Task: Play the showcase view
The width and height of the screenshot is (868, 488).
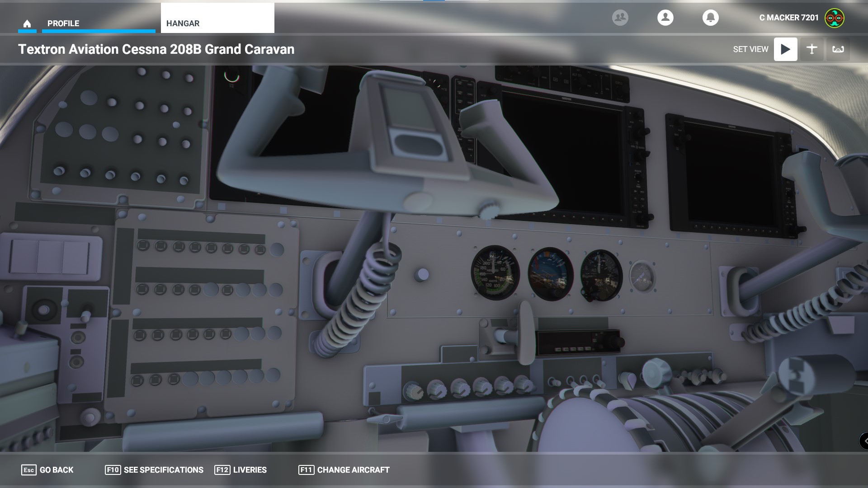Action: (x=785, y=49)
